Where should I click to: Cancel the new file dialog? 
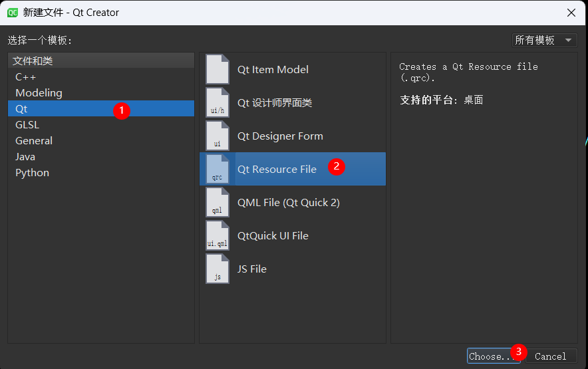coord(550,356)
